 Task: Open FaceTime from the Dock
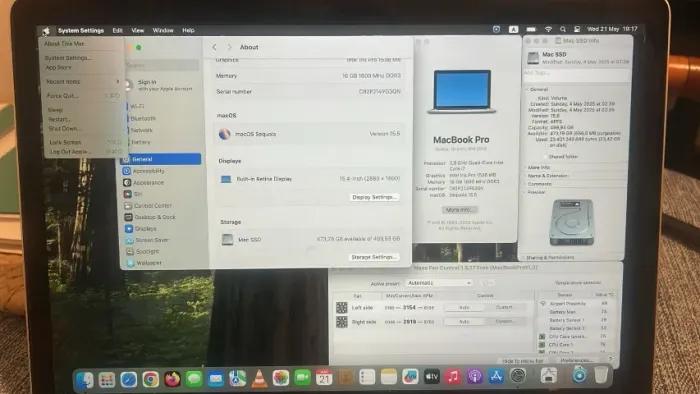302,378
